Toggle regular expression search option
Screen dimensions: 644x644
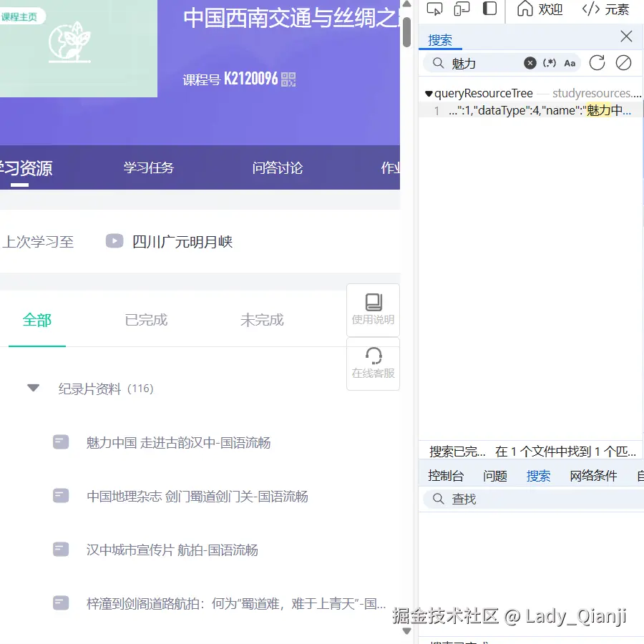(x=550, y=63)
